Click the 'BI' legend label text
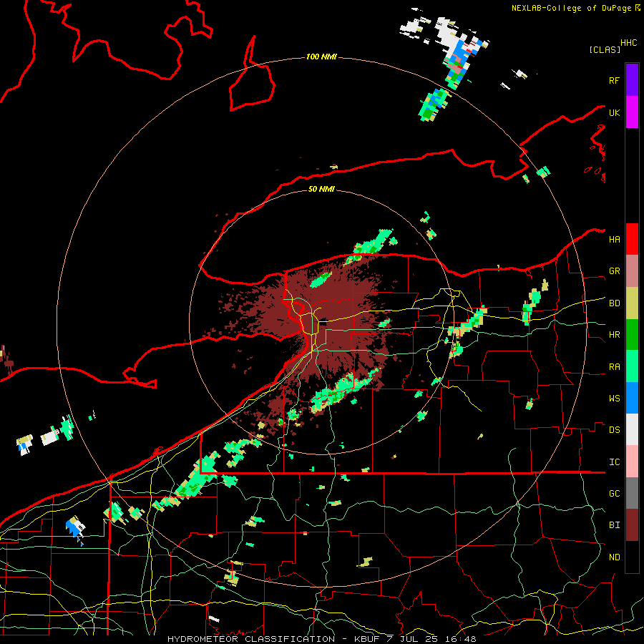The height and width of the screenshot is (644, 644). 614,525
